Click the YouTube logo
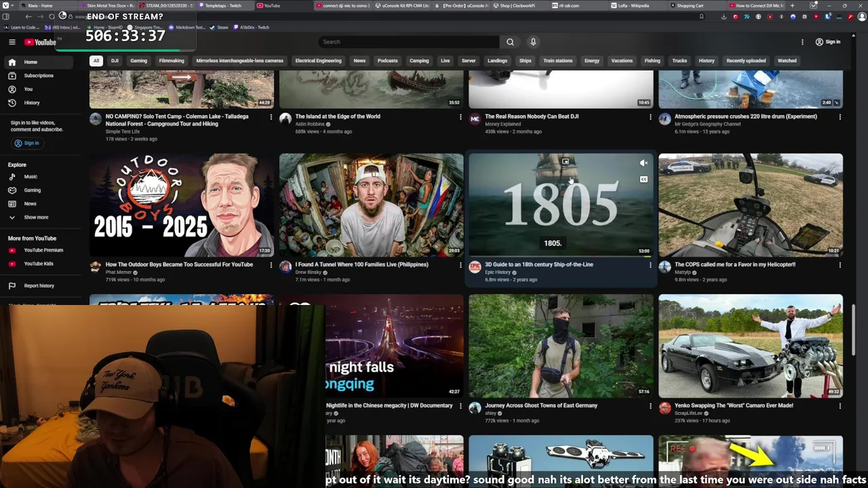Image resolution: width=868 pixels, height=488 pixels. [40, 42]
